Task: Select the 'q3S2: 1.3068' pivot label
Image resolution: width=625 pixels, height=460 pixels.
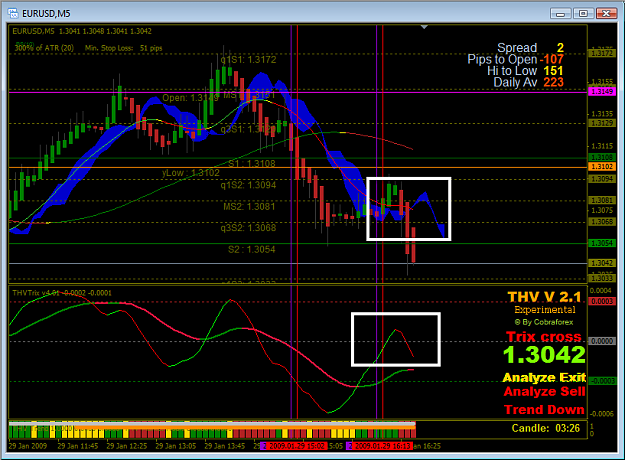Action: point(248,228)
